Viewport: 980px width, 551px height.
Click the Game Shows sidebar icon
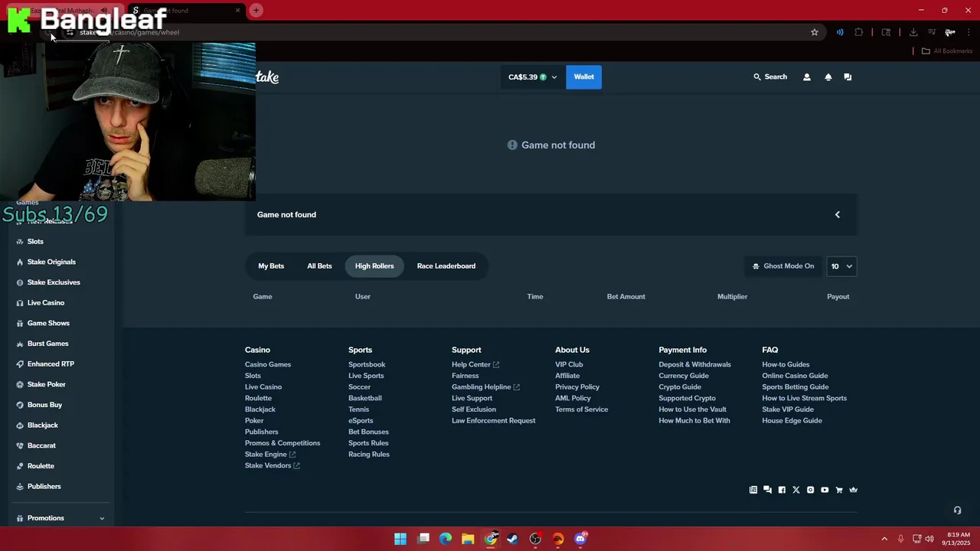[20, 323]
